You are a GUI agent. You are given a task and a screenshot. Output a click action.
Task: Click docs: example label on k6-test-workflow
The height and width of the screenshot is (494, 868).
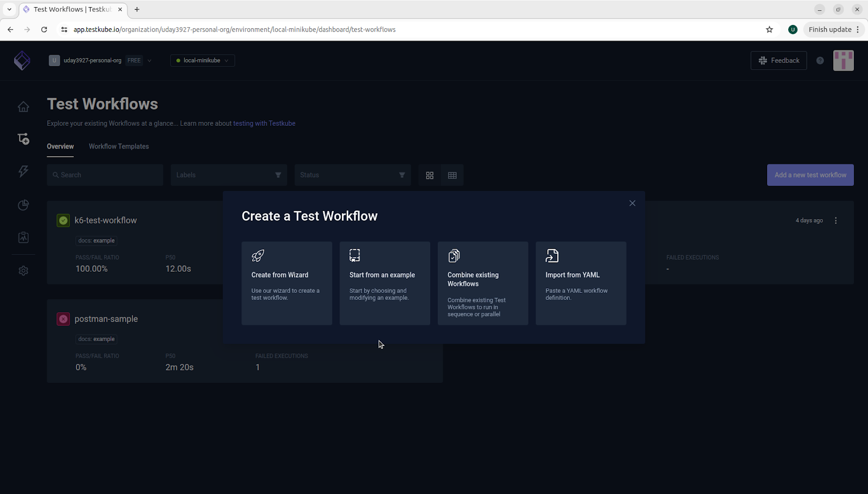(x=97, y=241)
